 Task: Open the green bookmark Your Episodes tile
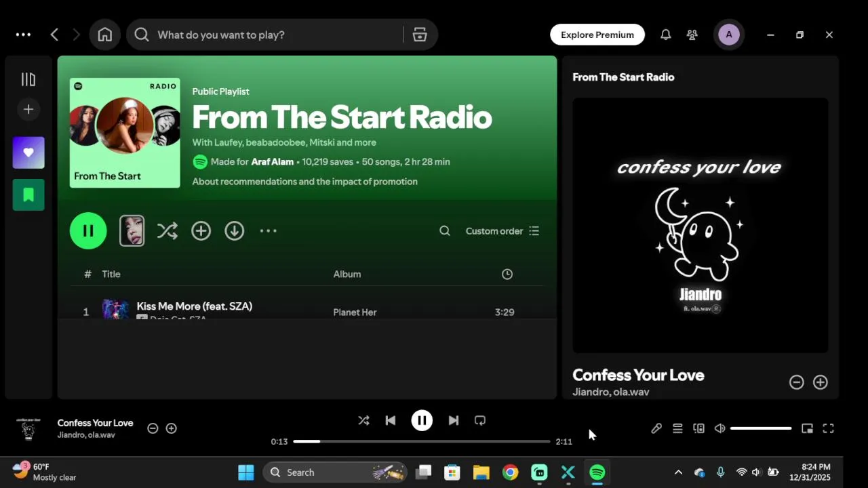click(28, 195)
